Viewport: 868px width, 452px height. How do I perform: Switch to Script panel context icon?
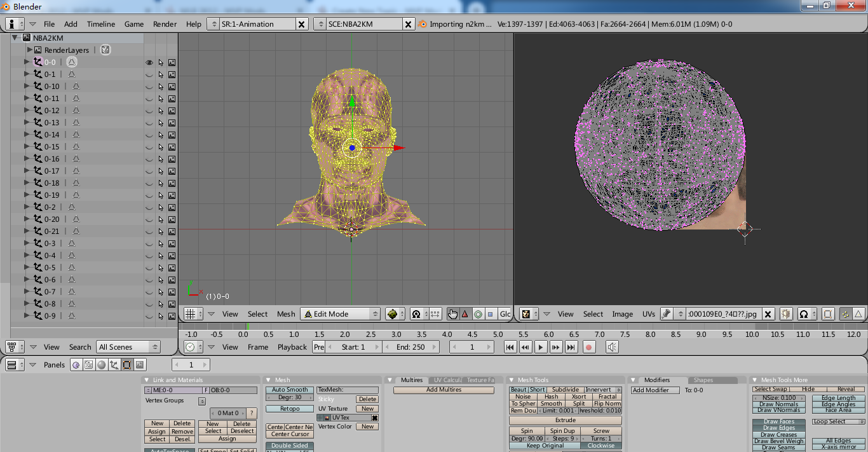pyautogui.click(x=88, y=365)
